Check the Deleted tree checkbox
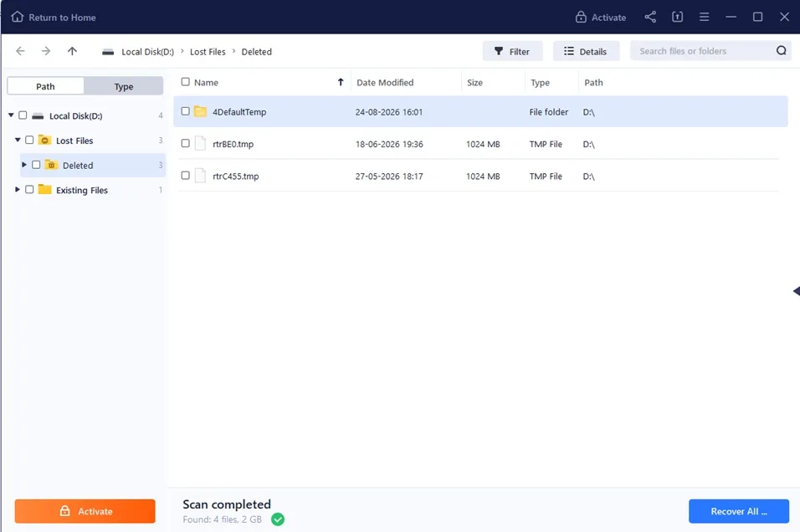 pos(36,165)
